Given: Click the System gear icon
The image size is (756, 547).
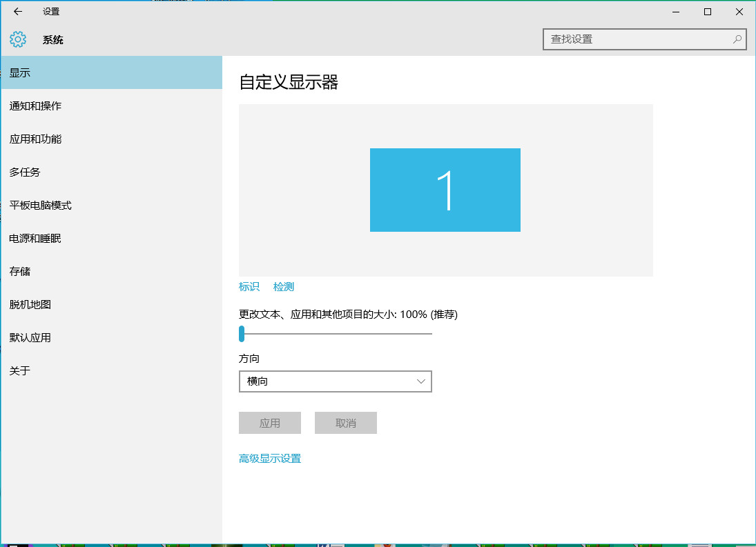Looking at the screenshot, I should 18,39.
